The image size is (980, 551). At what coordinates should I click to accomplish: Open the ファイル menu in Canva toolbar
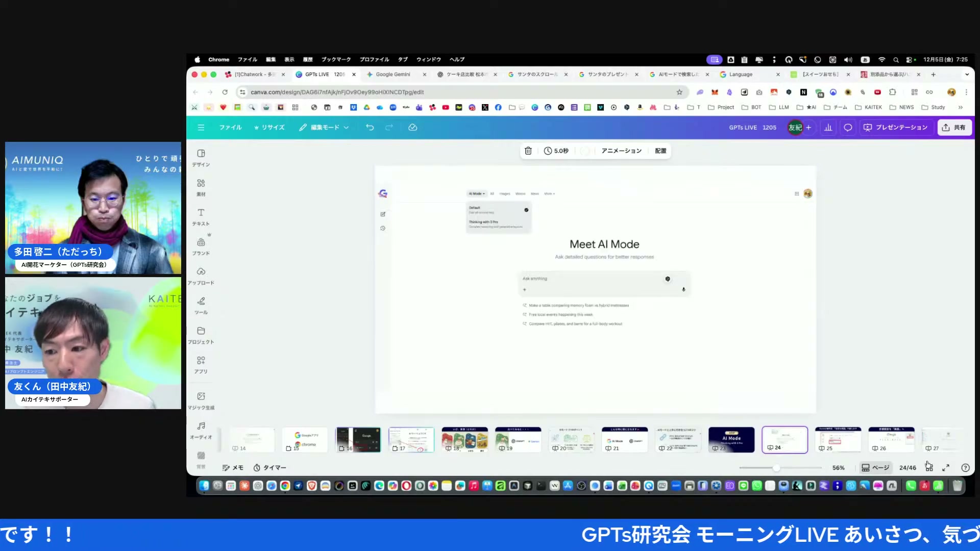coord(230,128)
